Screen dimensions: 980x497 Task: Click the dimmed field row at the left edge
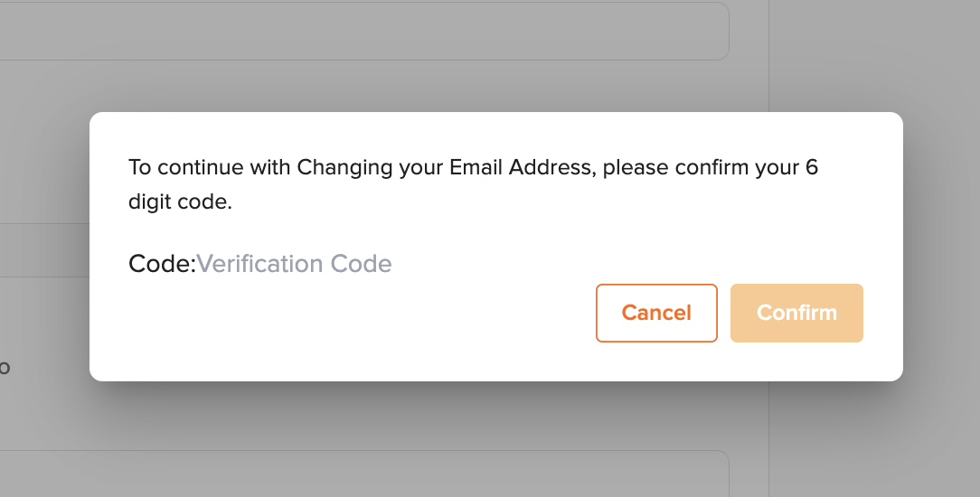pyautogui.click(x=43, y=251)
